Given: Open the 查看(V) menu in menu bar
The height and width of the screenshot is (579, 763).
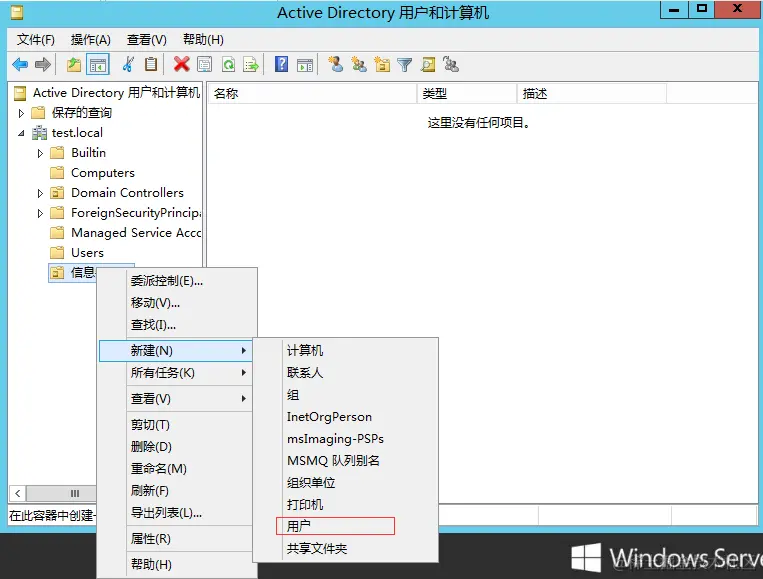Looking at the screenshot, I should point(146,39).
